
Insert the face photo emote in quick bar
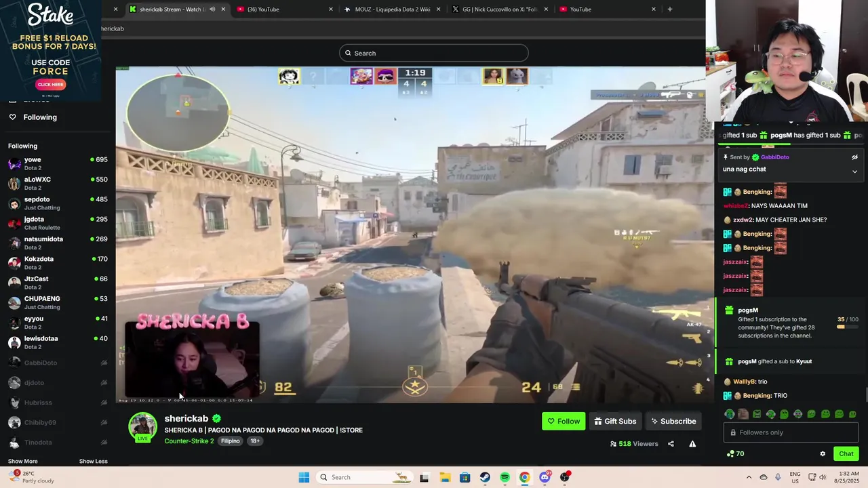point(743,414)
